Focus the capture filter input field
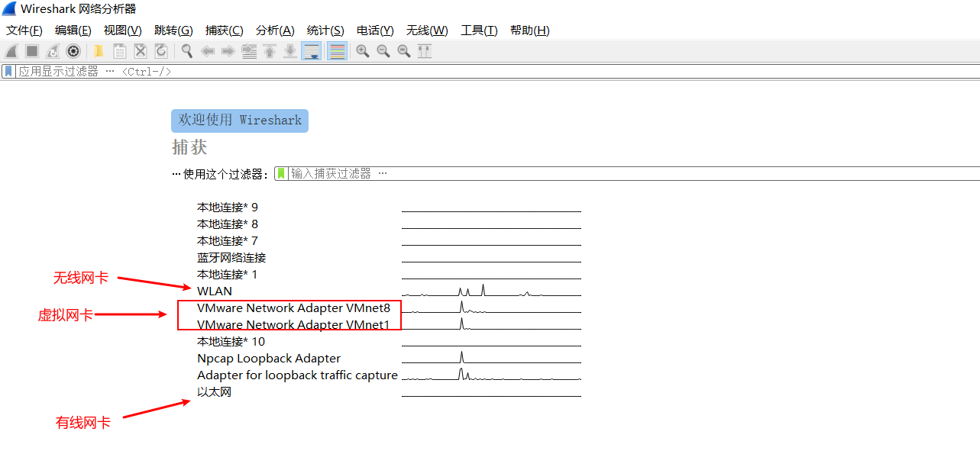The height and width of the screenshot is (454, 980). point(634,173)
